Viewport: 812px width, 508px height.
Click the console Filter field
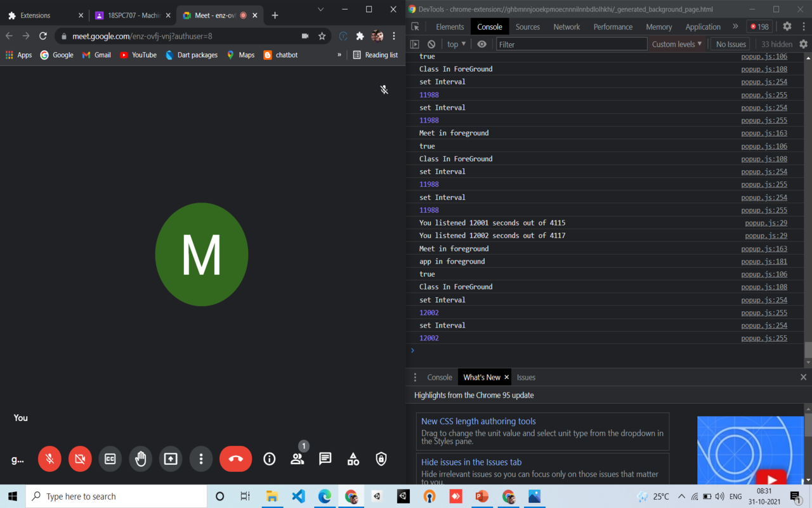pyautogui.click(x=572, y=44)
